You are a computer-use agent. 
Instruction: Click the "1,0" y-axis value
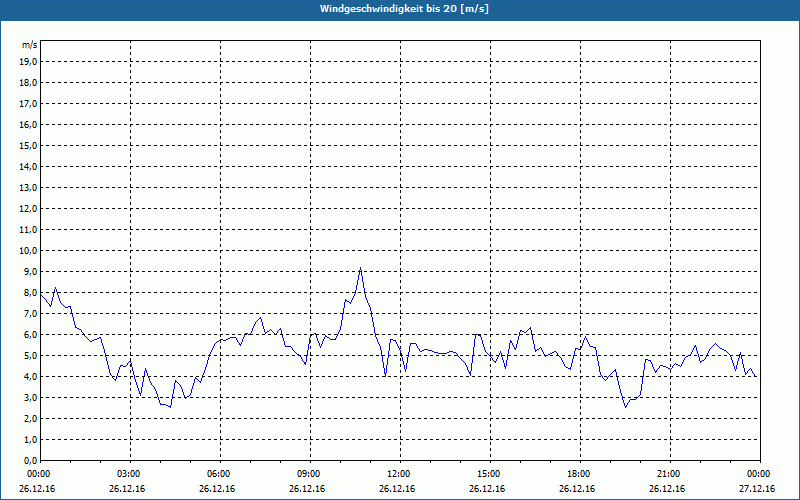(30, 439)
